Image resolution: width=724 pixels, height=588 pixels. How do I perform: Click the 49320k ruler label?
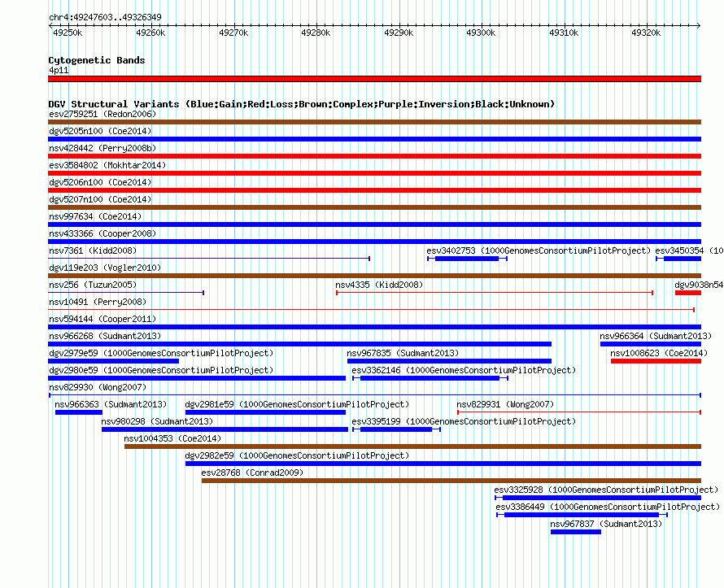tap(646, 33)
